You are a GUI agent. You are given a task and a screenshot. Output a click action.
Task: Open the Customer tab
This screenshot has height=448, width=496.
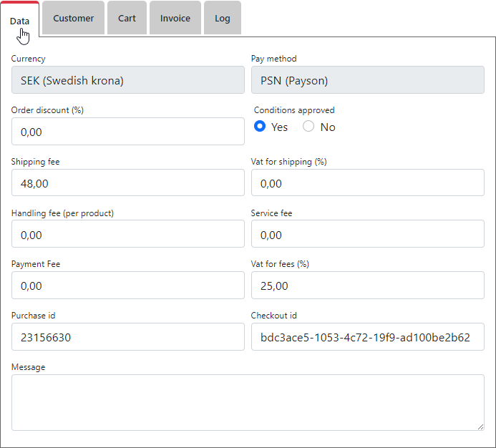coord(73,19)
